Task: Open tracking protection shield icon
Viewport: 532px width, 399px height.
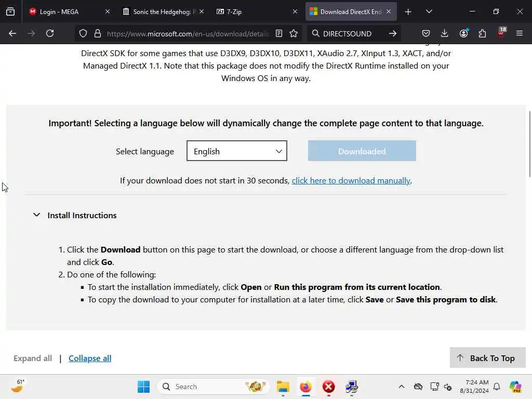Action: coord(83,33)
